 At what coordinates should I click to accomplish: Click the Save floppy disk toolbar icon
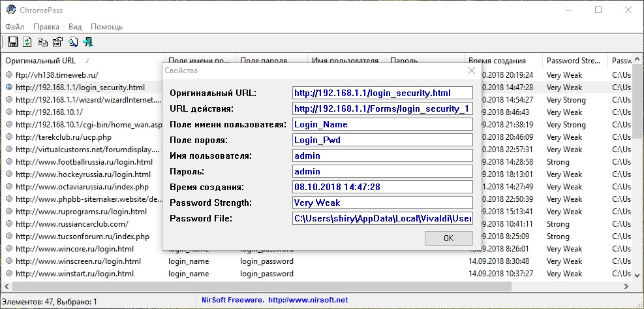12,42
